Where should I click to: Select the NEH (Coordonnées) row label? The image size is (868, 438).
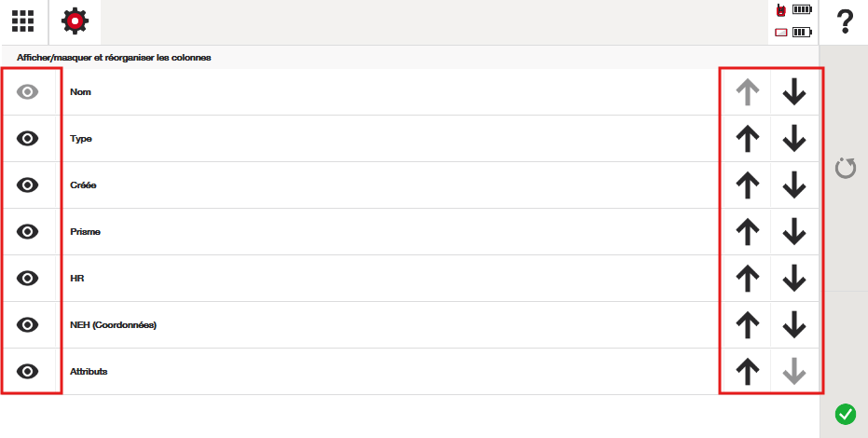[x=113, y=325]
